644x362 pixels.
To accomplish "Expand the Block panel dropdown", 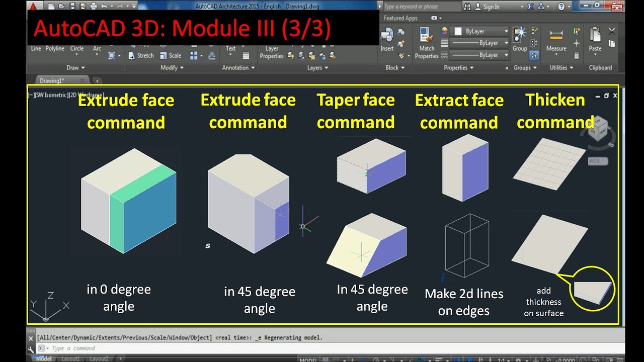I will click(394, 67).
